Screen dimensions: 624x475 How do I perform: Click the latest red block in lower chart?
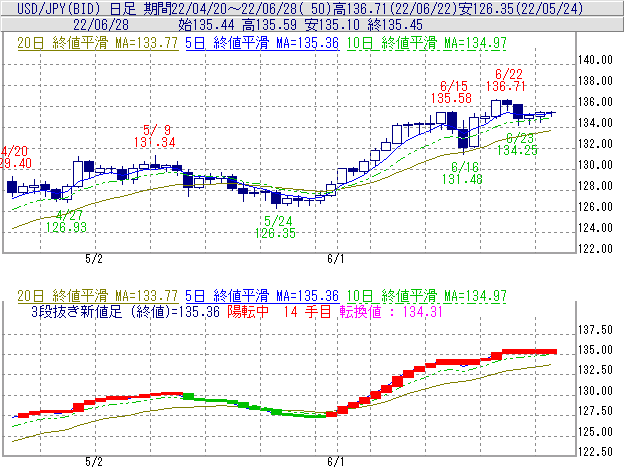click(530, 352)
